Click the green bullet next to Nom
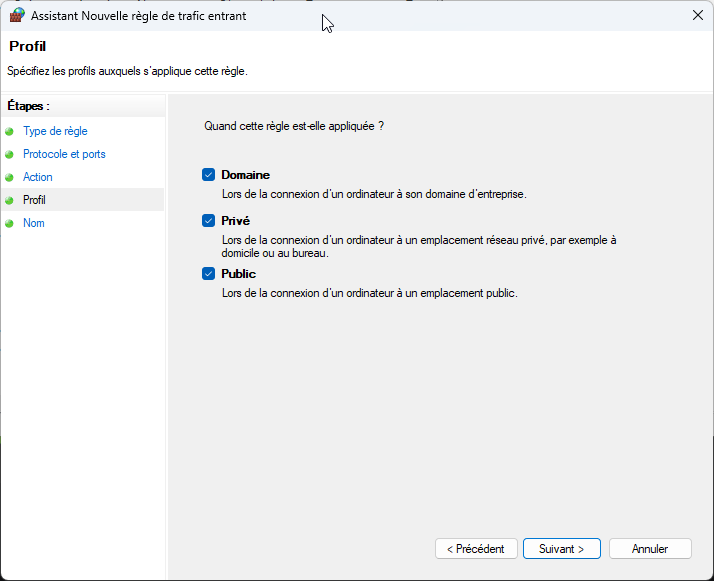 pos(10,223)
